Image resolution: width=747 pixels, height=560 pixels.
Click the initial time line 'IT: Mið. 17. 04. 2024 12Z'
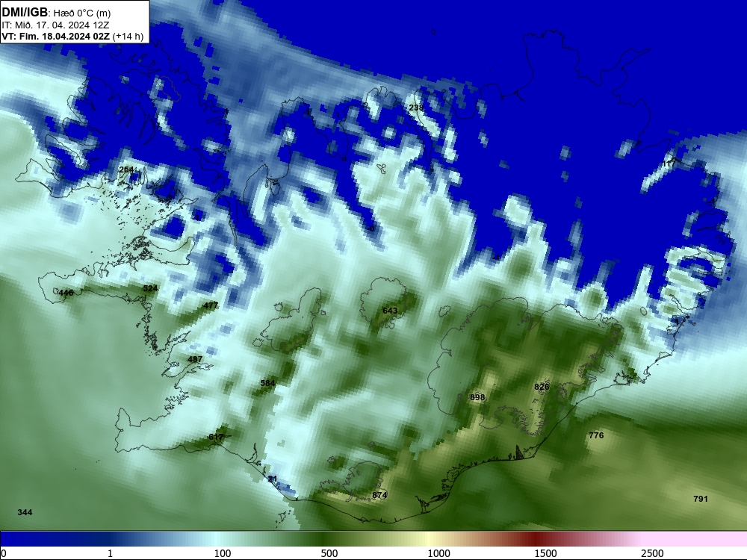pos(55,25)
